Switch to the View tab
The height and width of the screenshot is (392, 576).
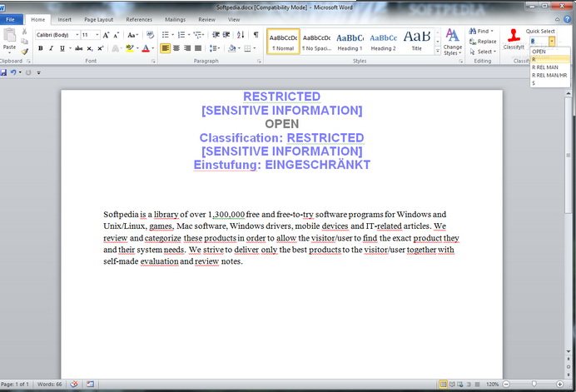click(x=234, y=19)
